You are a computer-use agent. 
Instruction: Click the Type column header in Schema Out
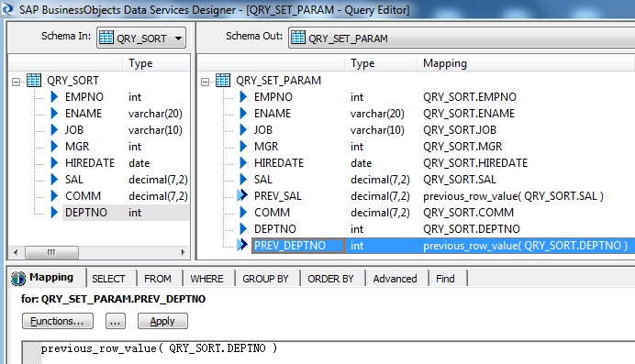[x=381, y=63]
